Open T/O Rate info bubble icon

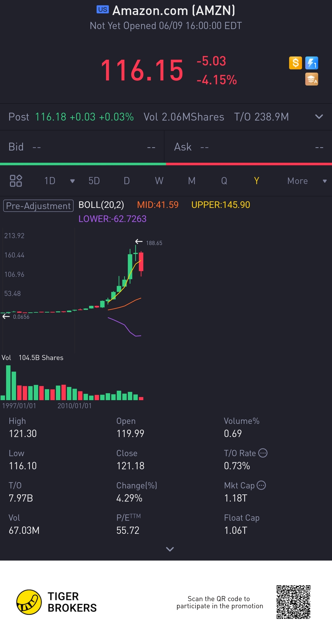pos(263,453)
